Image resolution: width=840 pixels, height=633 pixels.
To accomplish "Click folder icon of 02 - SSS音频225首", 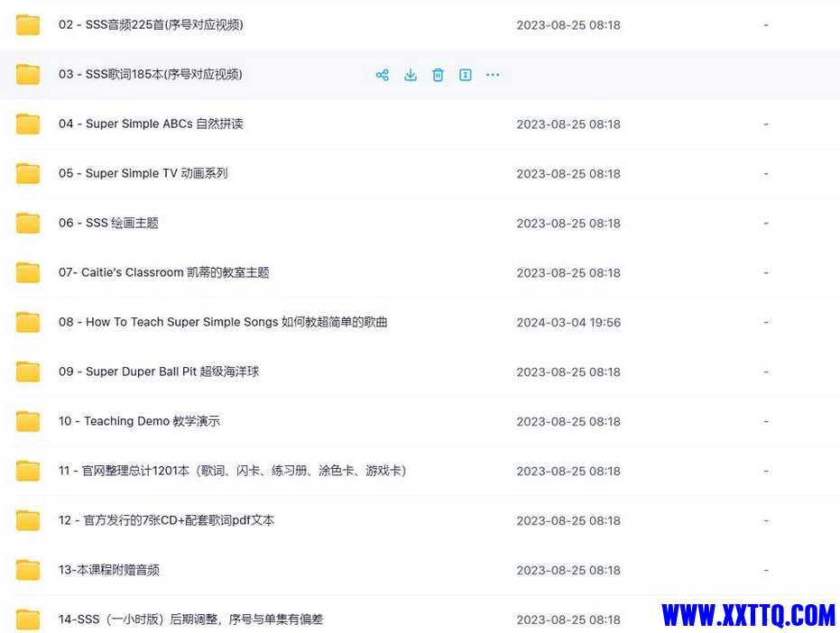I will click(28, 24).
